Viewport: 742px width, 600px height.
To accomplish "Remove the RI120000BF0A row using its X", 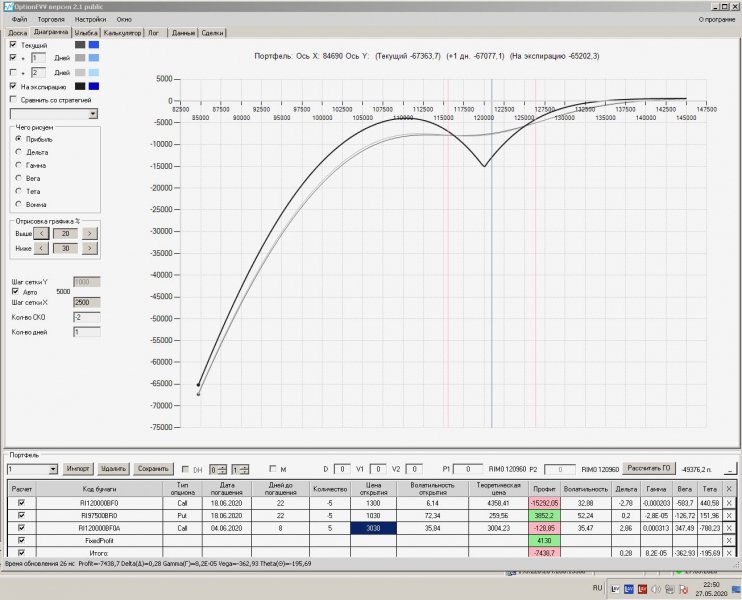I will tap(729, 527).
